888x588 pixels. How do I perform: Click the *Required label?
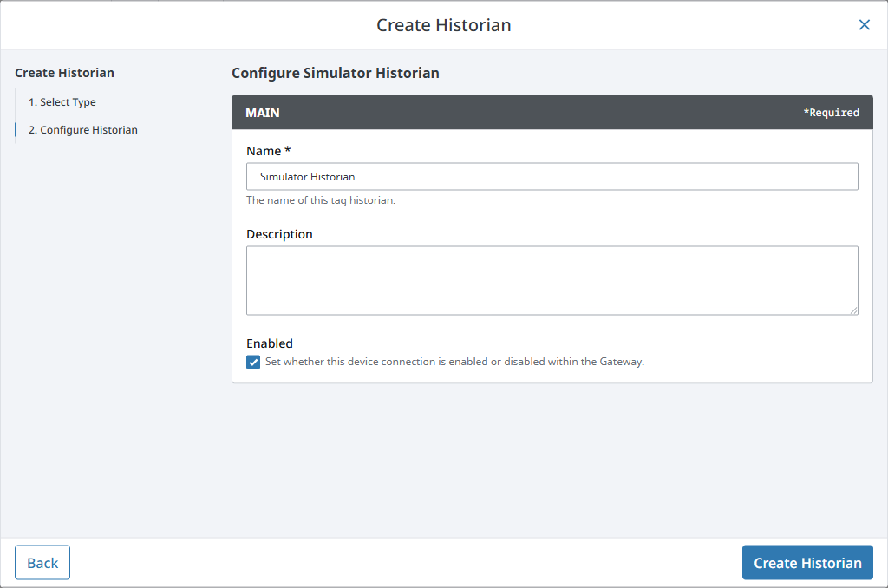(832, 112)
